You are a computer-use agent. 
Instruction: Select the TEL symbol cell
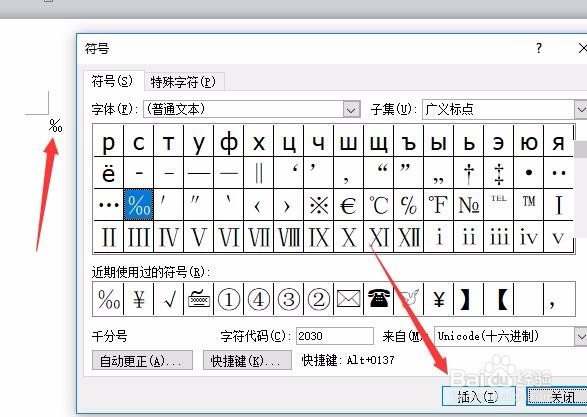click(499, 205)
